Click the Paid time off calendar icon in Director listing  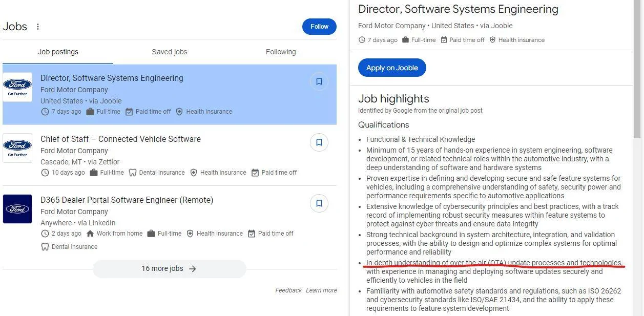click(129, 112)
